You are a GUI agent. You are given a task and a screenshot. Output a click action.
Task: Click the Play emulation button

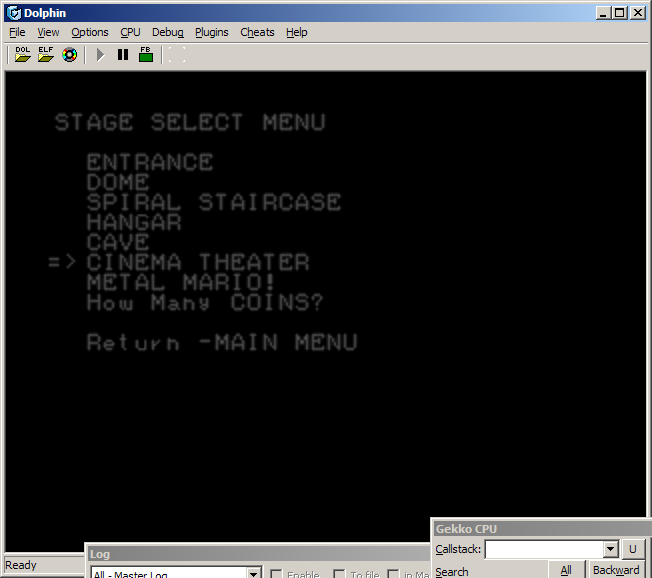(x=100, y=54)
